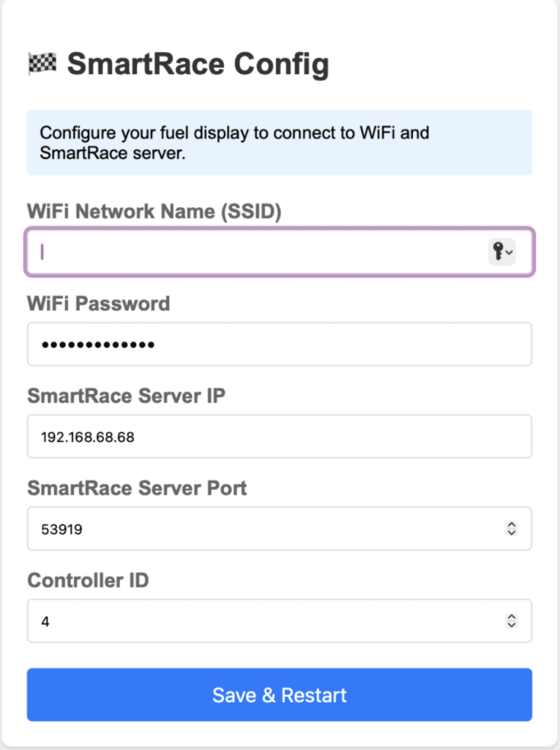560x750 pixels.
Task: Increase Controller ID using up arrow
Action: [512, 617]
